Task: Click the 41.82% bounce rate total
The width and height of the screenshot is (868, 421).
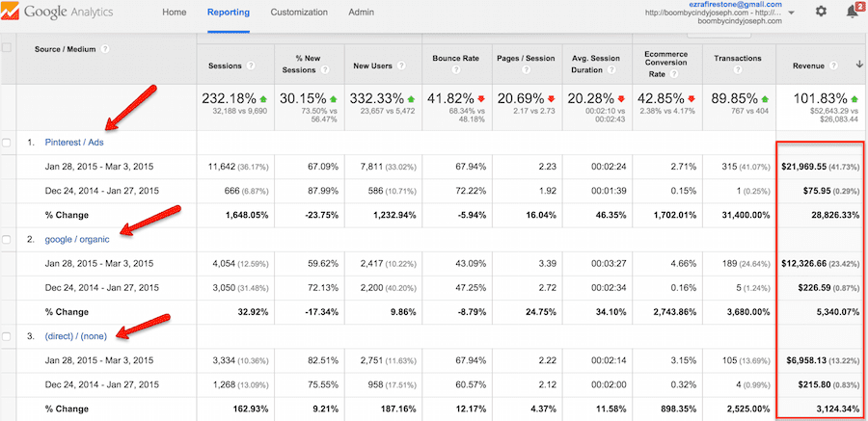Action: 448,99
